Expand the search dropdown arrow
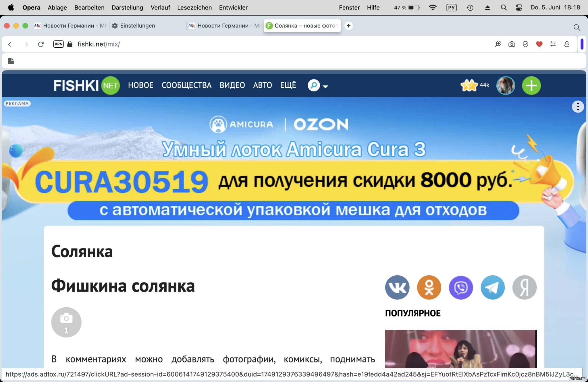The width and height of the screenshot is (588, 382). click(x=325, y=86)
